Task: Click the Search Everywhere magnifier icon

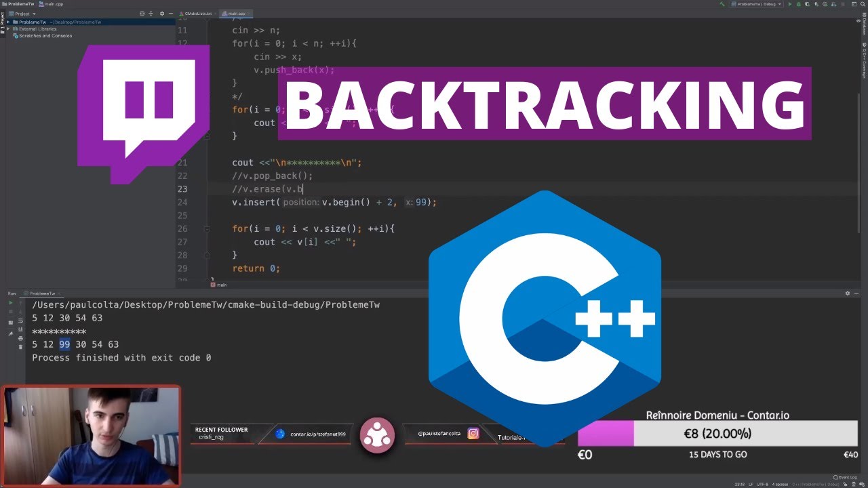Action: [x=863, y=4]
